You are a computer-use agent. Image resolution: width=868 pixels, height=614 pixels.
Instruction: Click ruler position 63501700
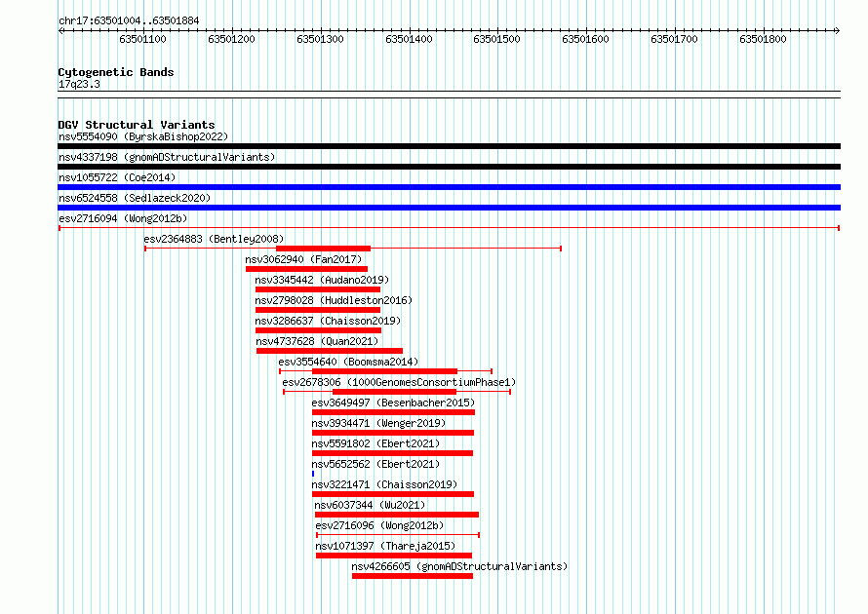[674, 39]
